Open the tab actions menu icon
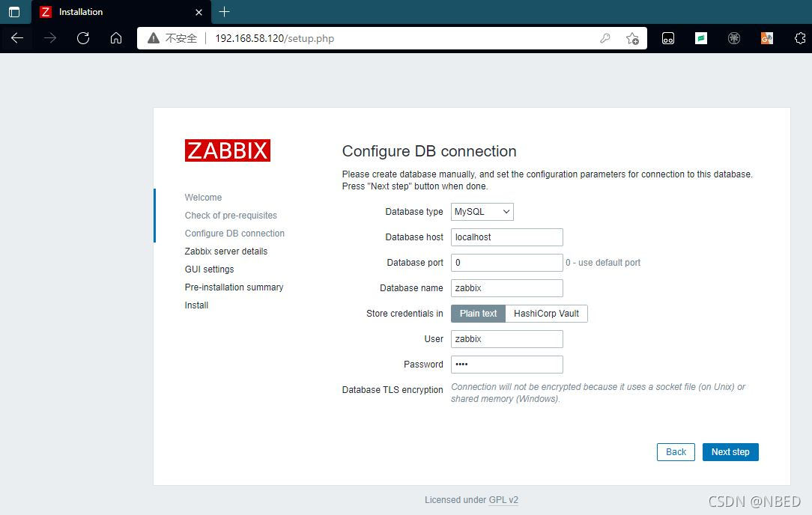 14,12
